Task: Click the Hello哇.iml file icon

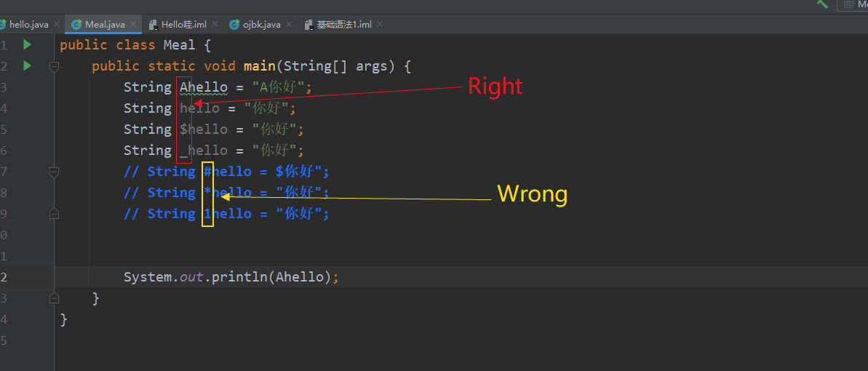Action: [153, 24]
